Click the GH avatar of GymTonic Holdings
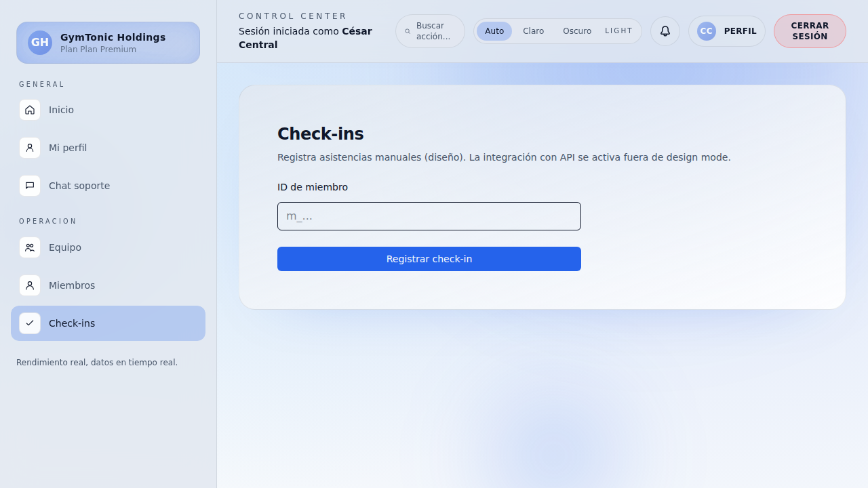Image resolution: width=868 pixels, height=488 pixels. click(x=39, y=42)
